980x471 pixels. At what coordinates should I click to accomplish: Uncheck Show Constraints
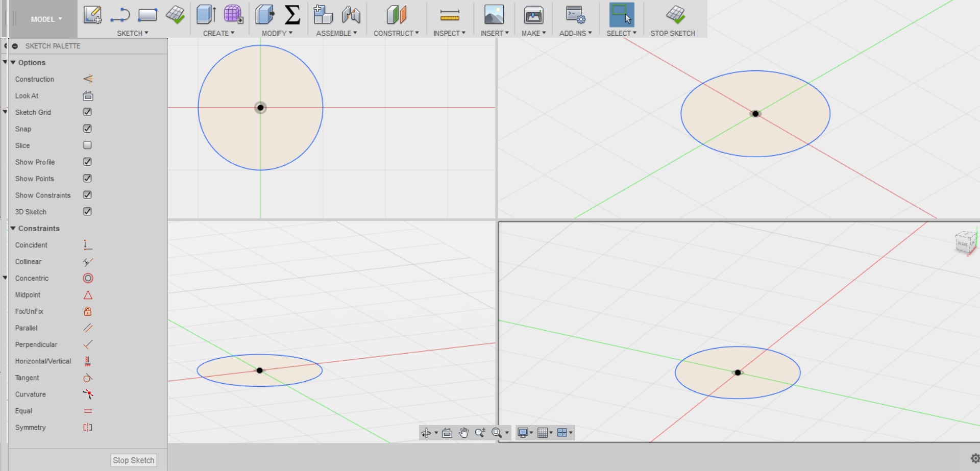tap(87, 195)
